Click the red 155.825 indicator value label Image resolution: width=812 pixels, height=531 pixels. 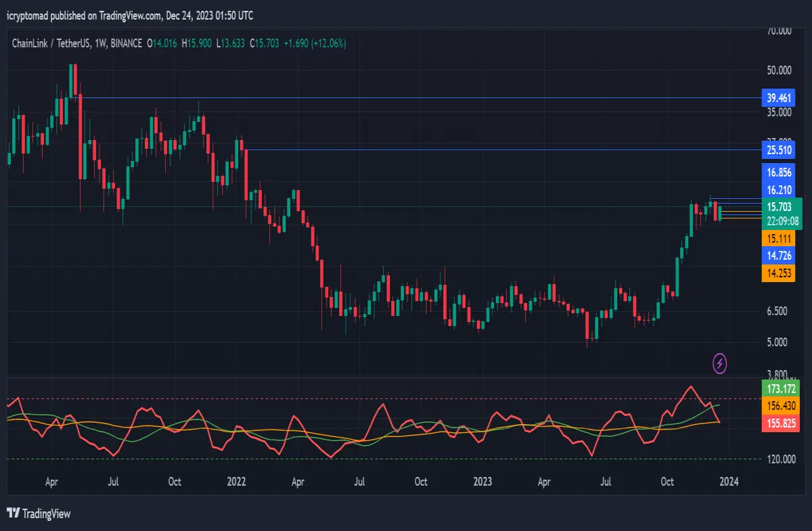point(782,423)
